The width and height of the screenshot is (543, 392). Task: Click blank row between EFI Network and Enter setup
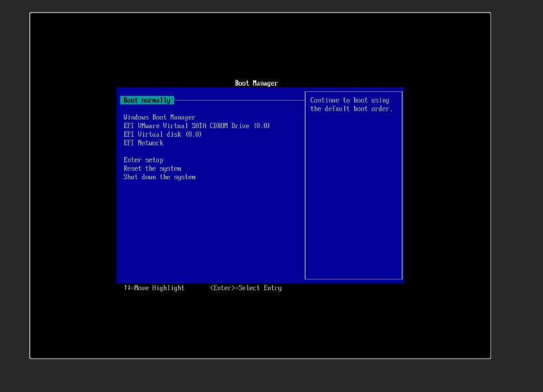[x=172, y=152]
